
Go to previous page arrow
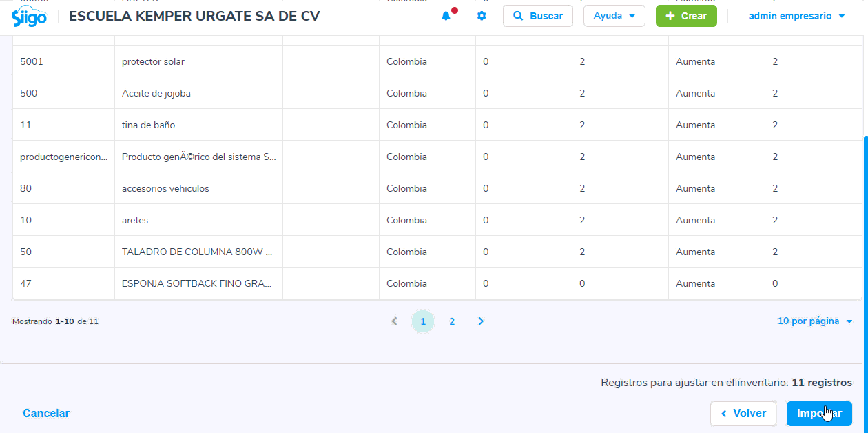(394, 321)
